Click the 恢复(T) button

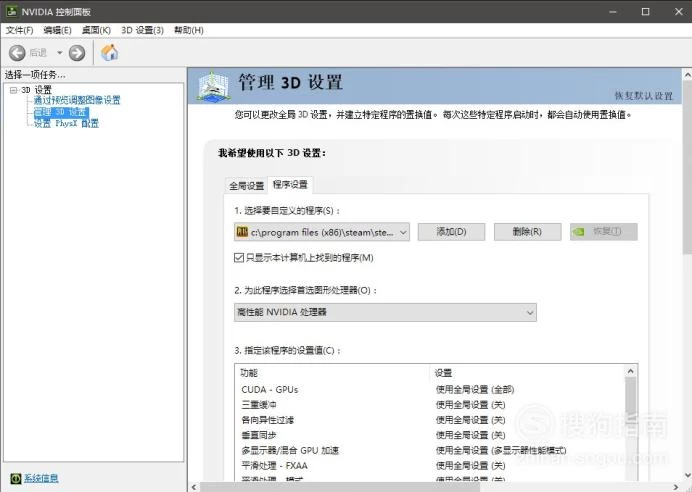(x=604, y=232)
